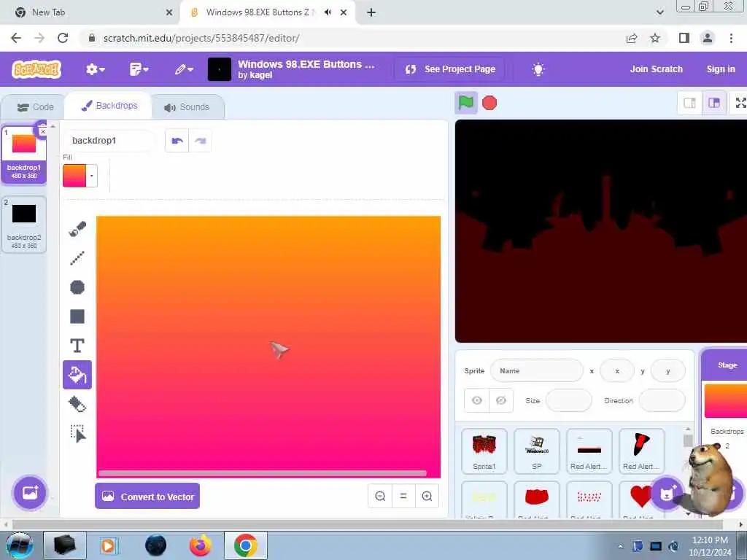747x560 pixels.
Task: Click the sprite x position field
Action: [617, 370]
